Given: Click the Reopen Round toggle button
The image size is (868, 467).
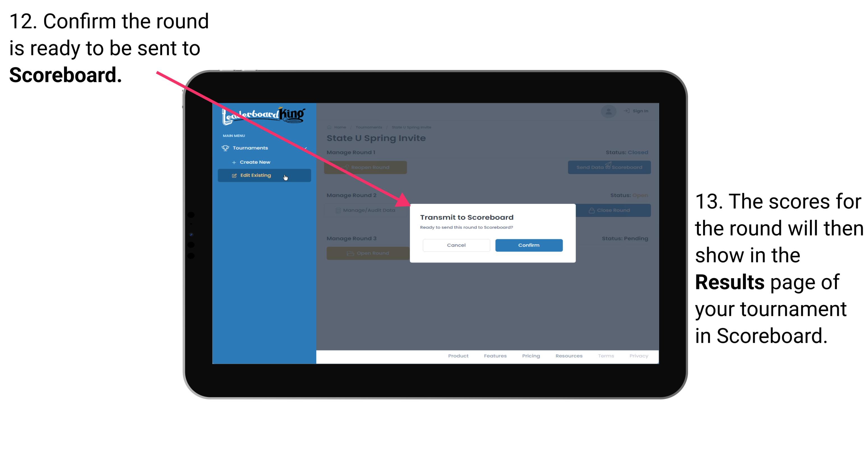Looking at the screenshot, I should point(366,167).
